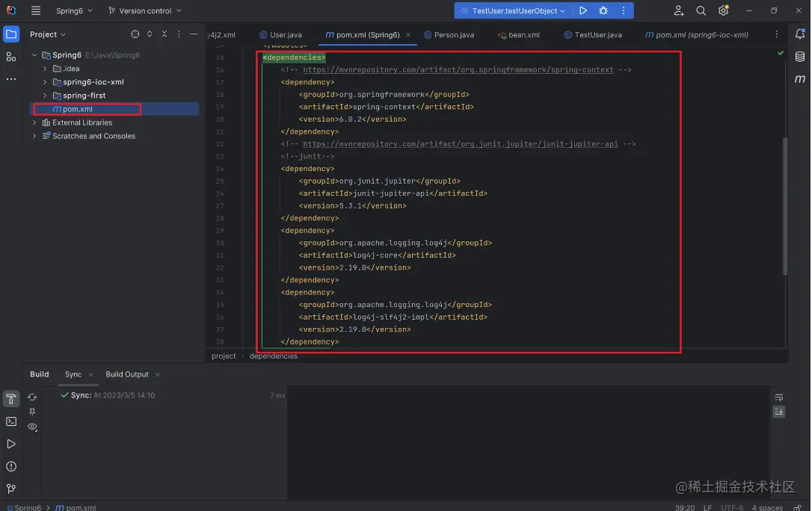The width and height of the screenshot is (812, 511).
Task: Expand the External Libraries node
Action: [34, 123]
